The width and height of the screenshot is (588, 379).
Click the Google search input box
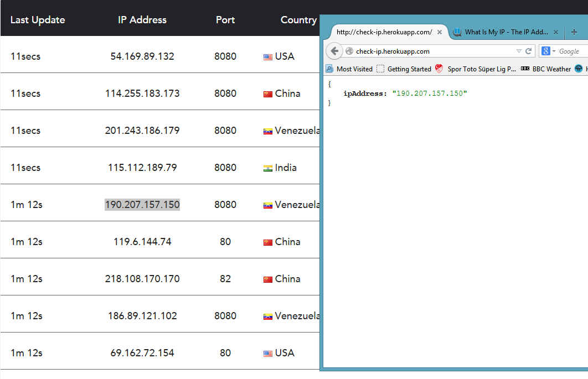571,51
